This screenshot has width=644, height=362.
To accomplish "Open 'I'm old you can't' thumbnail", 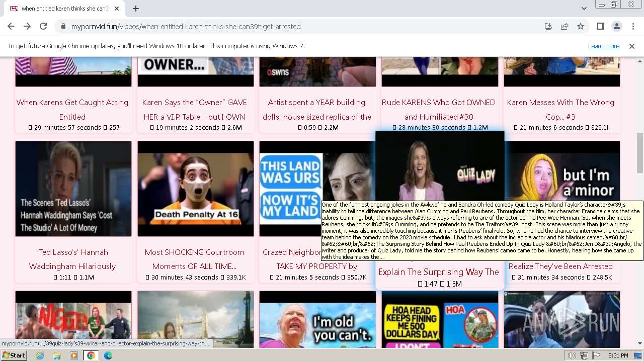I will [x=317, y=319].
